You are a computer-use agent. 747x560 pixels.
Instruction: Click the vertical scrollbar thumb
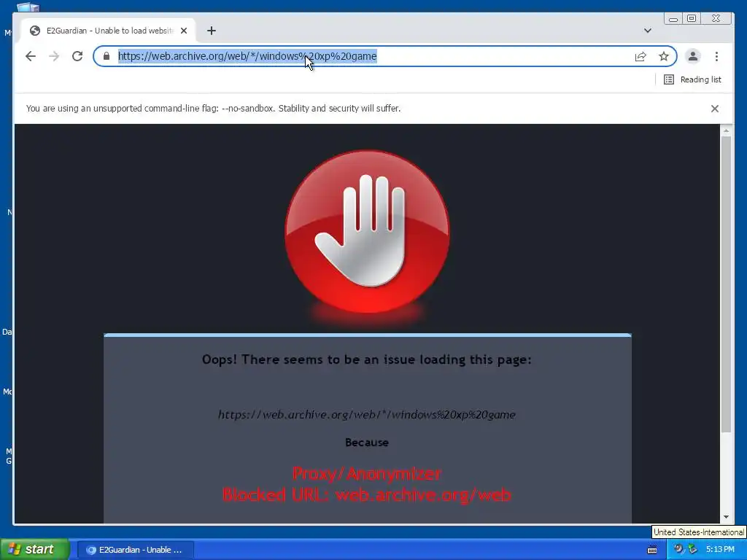(726, 284)
